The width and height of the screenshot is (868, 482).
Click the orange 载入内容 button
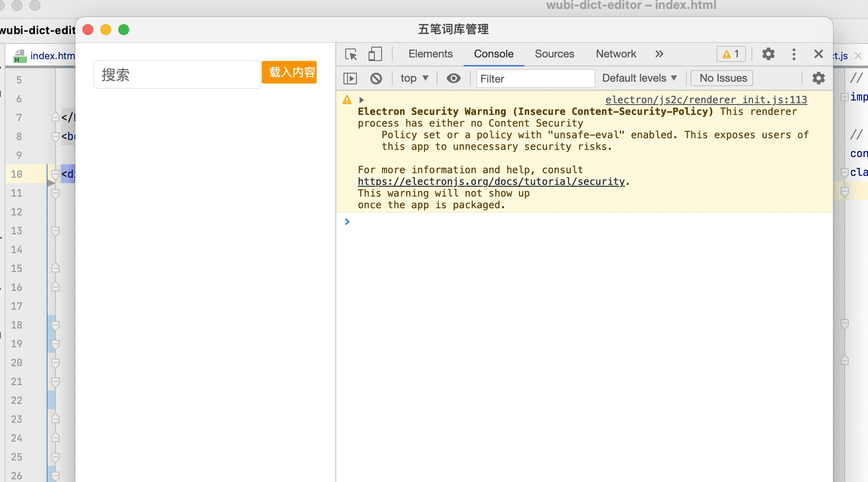[x=290, y=72]
